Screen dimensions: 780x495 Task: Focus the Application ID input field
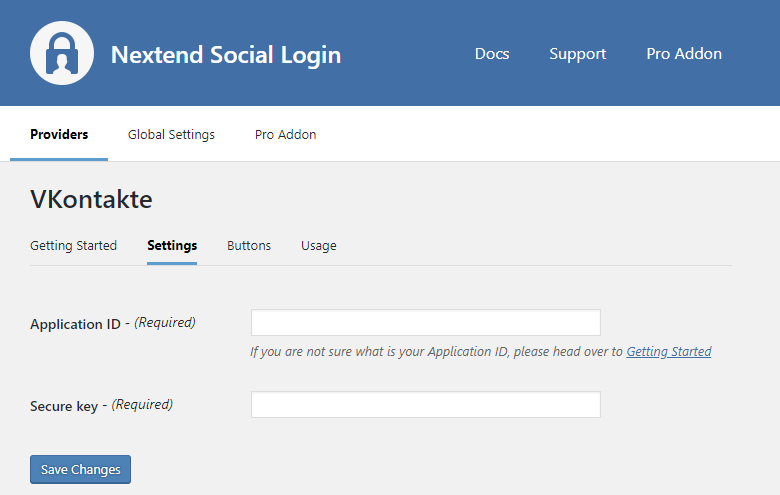point(425,323)
